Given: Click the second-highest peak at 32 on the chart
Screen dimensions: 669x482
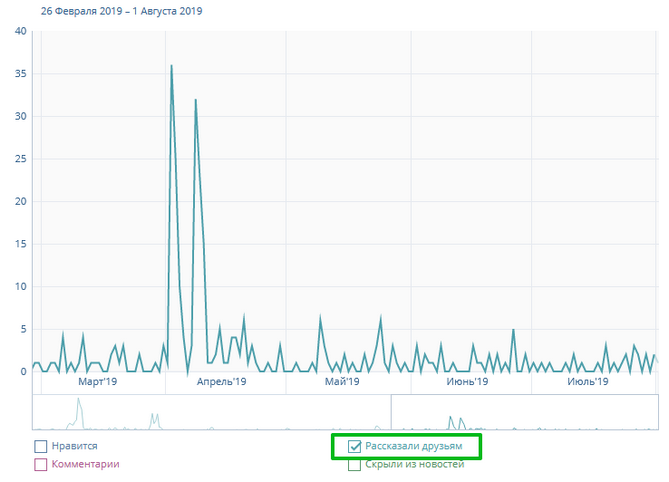Looking at the screenshot, I should coord(196,100).
